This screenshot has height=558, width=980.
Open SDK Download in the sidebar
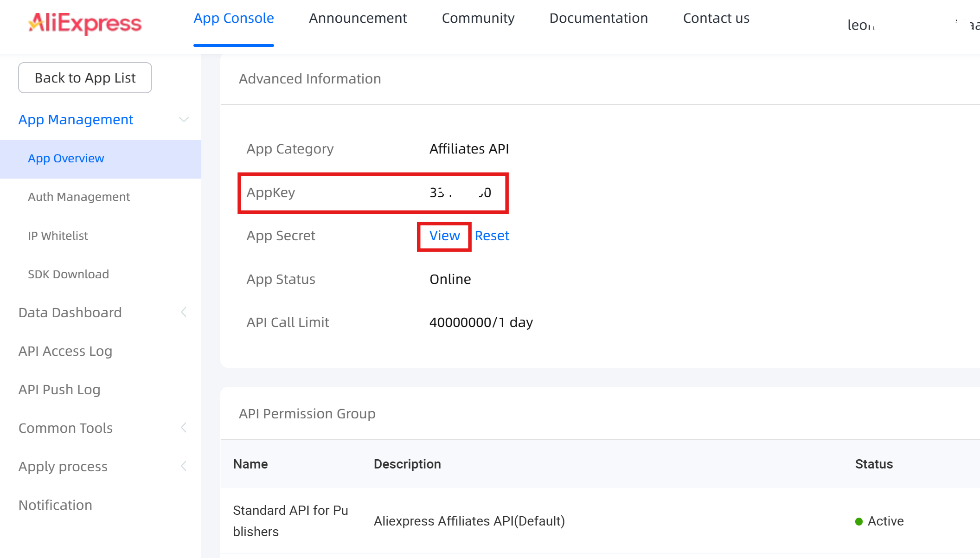(68, 274)
